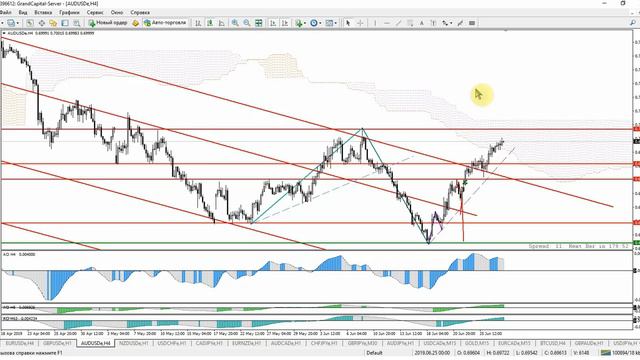Expand the Periods dropdown arrow
The height and width of the screenshot is (360, 640).
coord(320,23)
